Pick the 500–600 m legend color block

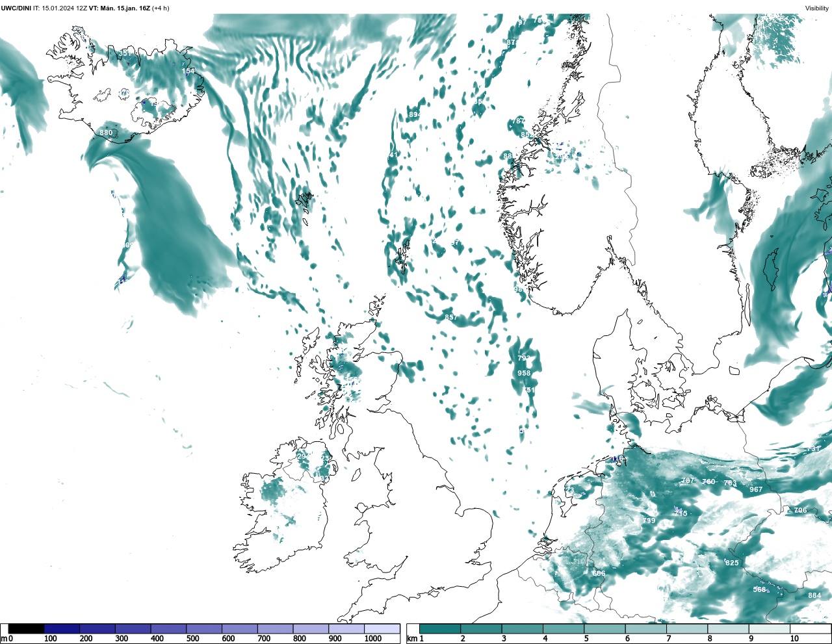(204, 629)
